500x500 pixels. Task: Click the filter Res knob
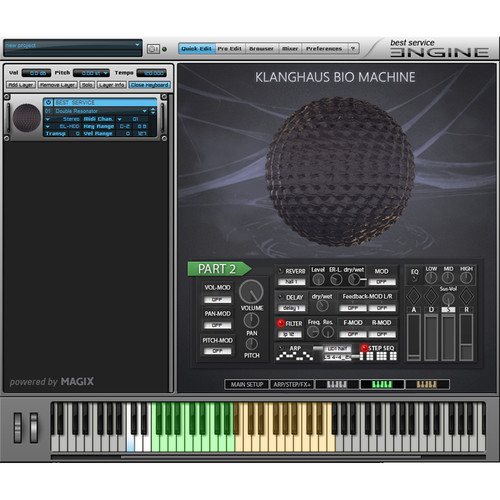[x=328, y=332]
